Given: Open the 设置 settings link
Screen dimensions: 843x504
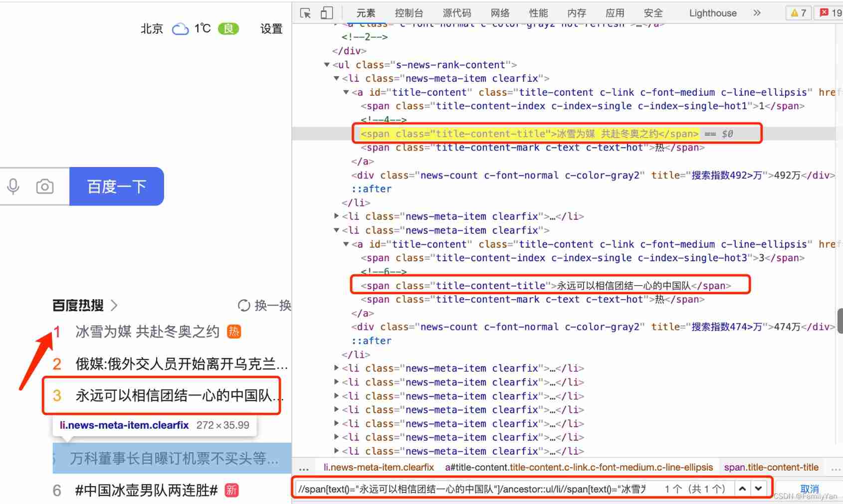Looking at the screenshot, I should [x=271, y=29].
